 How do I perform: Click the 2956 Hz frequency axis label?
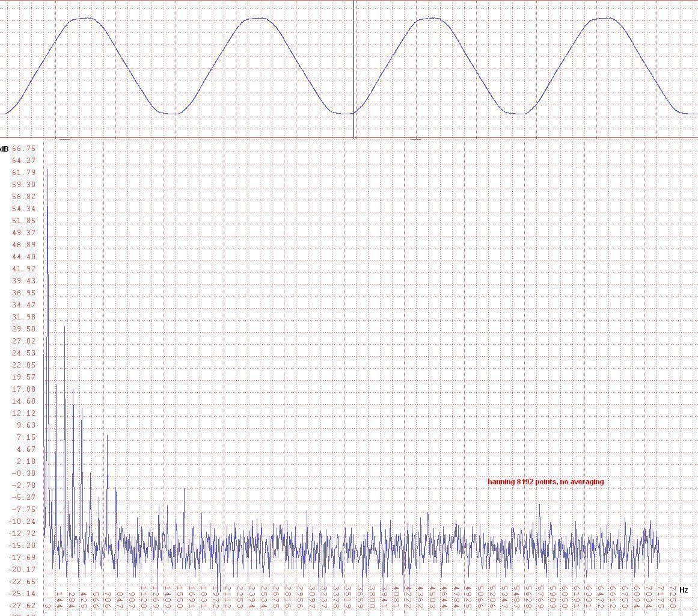point(300,597)
